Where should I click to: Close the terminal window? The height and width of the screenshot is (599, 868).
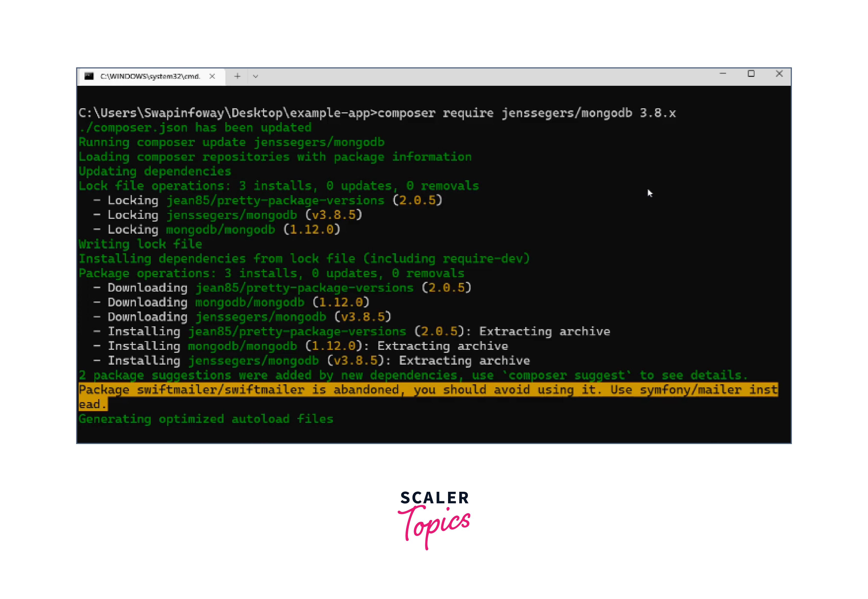click(x=779, y=74)
